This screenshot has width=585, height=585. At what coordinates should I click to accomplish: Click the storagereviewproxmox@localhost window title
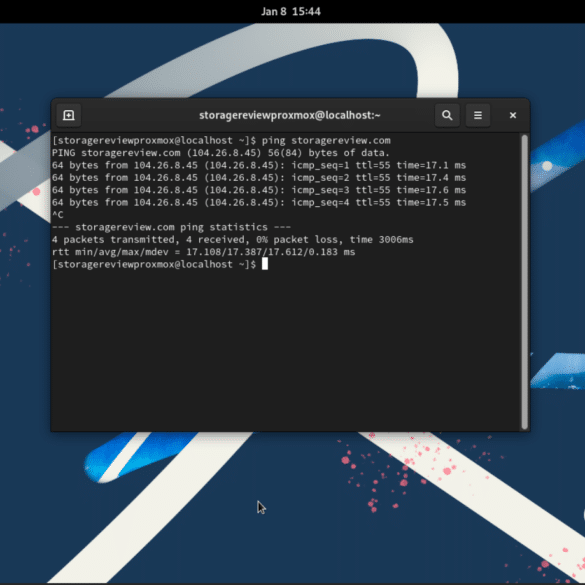coord(290,115)
